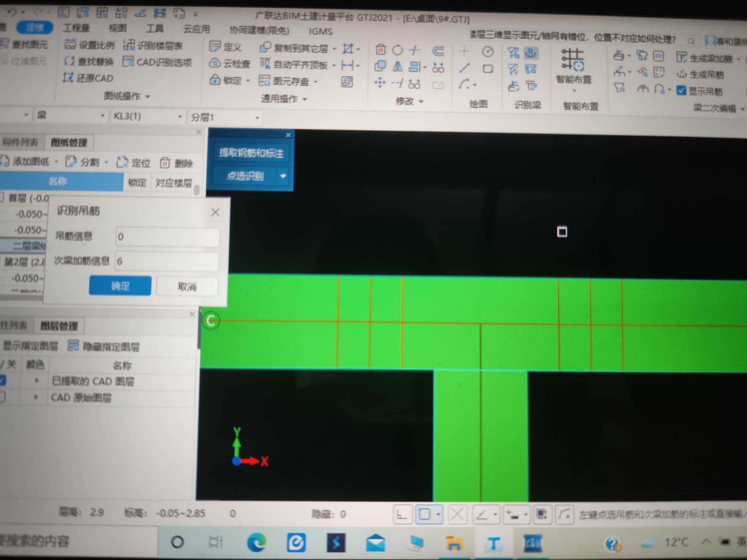Click 确定 in 识别吊筋 dialog

(x=120, y=286)
